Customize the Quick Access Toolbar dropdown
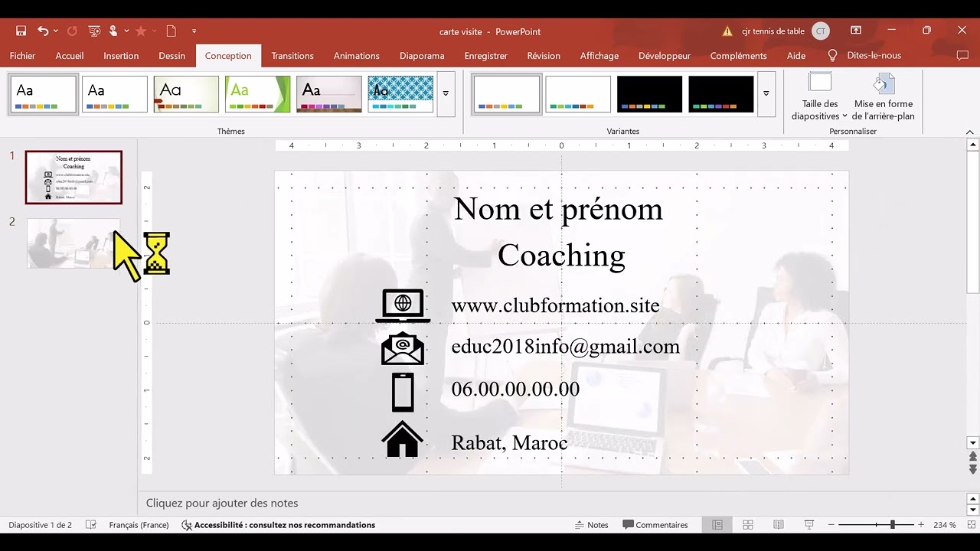 coord(194,31)
